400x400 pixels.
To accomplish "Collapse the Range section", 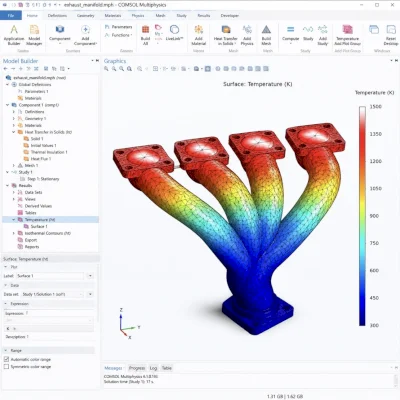I will coord(6,350).
